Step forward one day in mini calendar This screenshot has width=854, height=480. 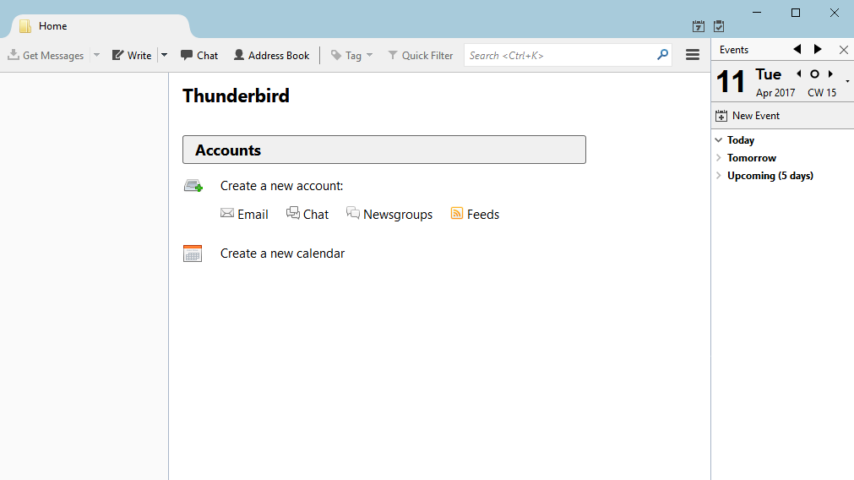tap(830, 74)
